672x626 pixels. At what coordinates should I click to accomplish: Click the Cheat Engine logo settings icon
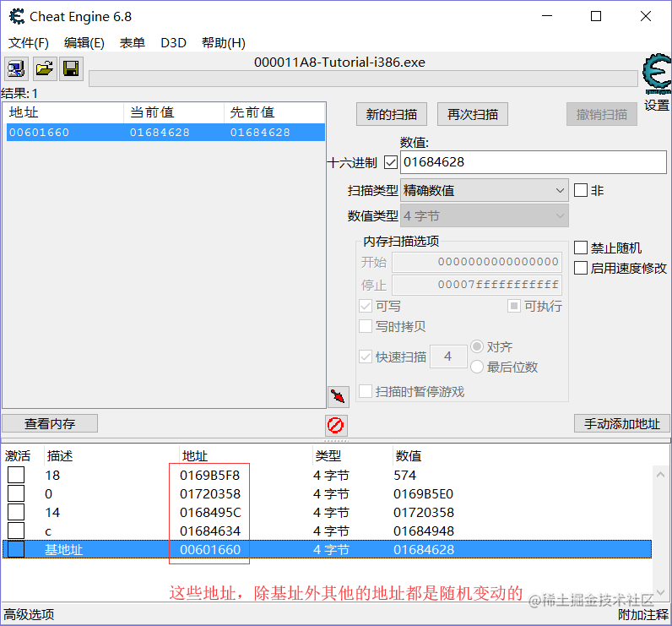(x=657, y=73)
